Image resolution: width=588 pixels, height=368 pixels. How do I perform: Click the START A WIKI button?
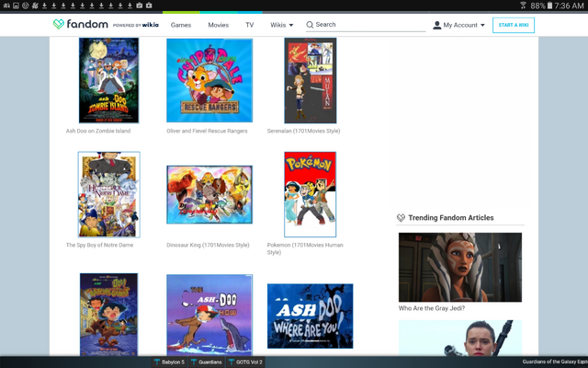(x=514, y=25)
